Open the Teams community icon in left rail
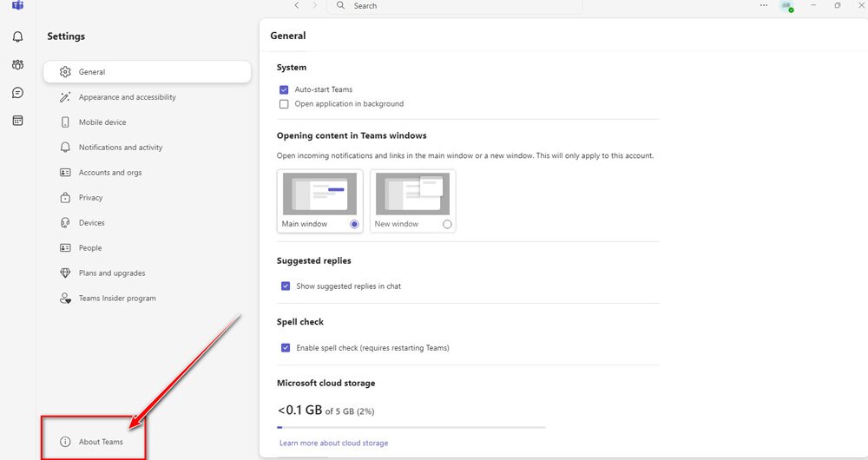868x460 pixels. [17, 65]
